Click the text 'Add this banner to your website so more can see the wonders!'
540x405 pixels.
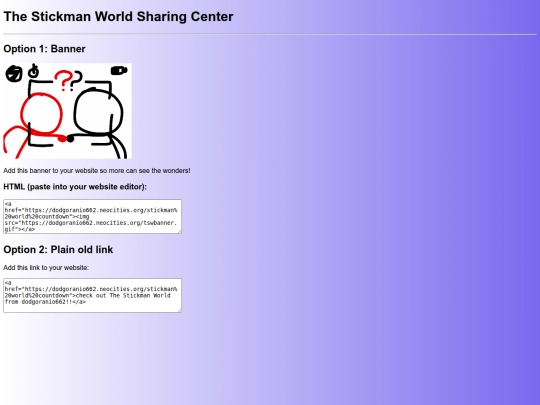coord(97,170)
